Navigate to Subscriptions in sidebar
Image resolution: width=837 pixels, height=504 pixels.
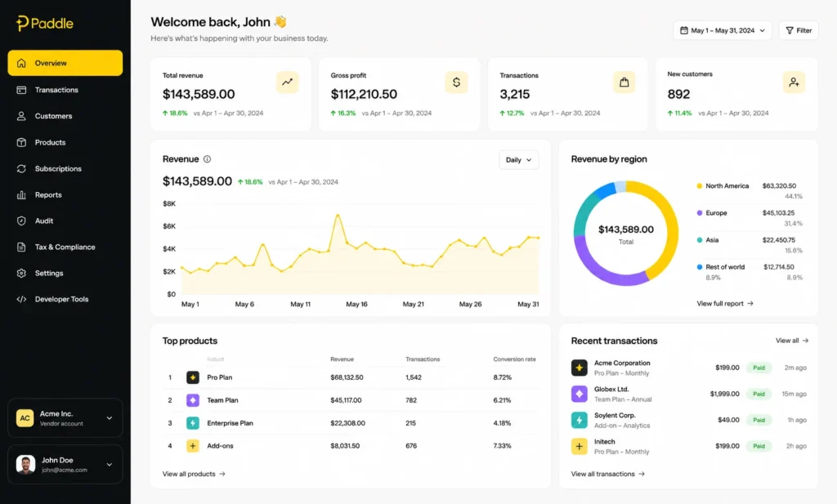pos(58,168)
